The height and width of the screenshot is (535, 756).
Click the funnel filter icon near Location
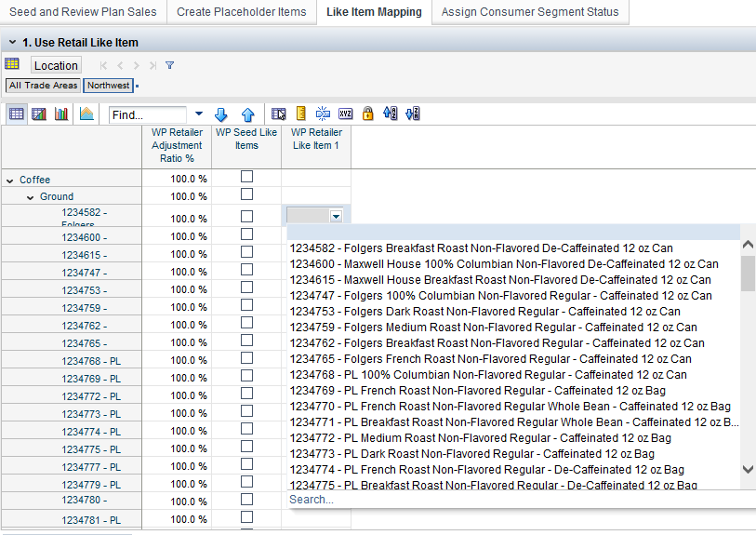pos(169,65)
